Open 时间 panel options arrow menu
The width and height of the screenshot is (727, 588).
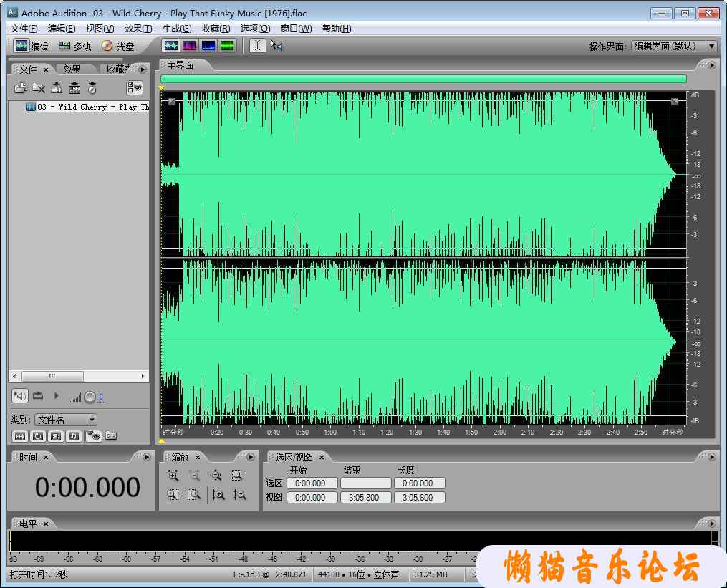(x=147, y=457)
